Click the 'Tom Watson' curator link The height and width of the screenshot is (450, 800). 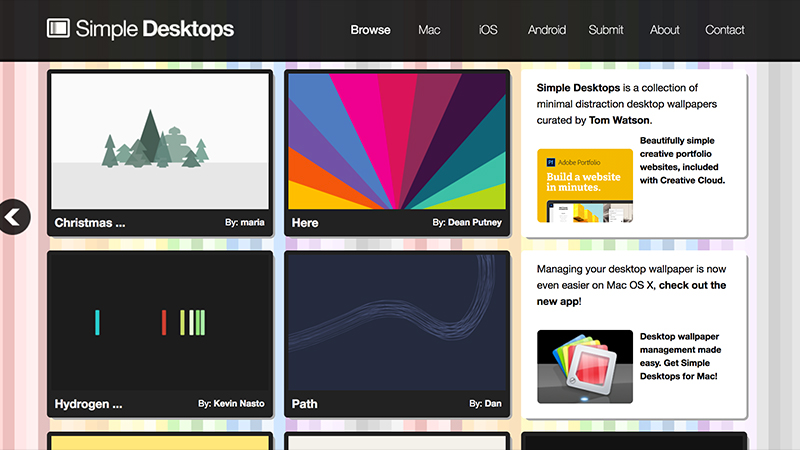620,120
